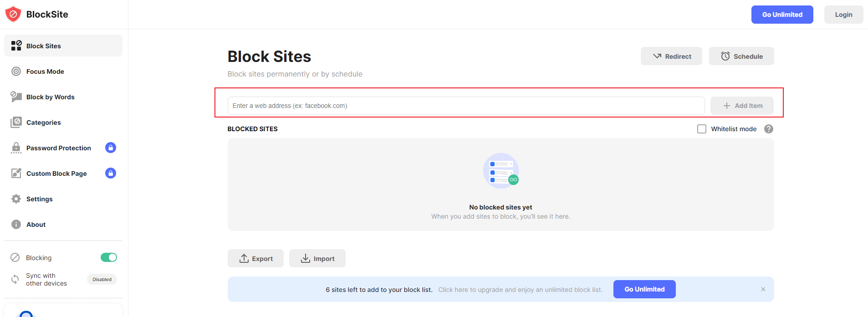Click the About info icon
This screenshot has height=317, width=868.
(16, 225)
